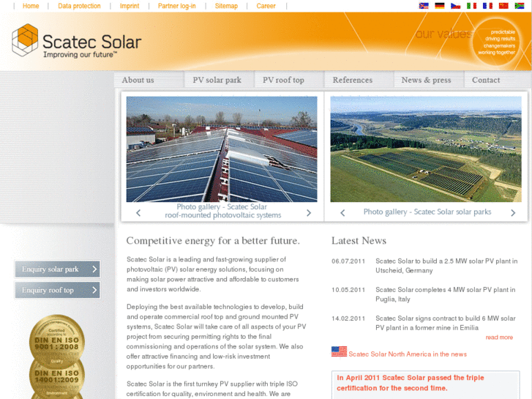Click read more under Latest News
532x399 pixels.
coord(499,338)
